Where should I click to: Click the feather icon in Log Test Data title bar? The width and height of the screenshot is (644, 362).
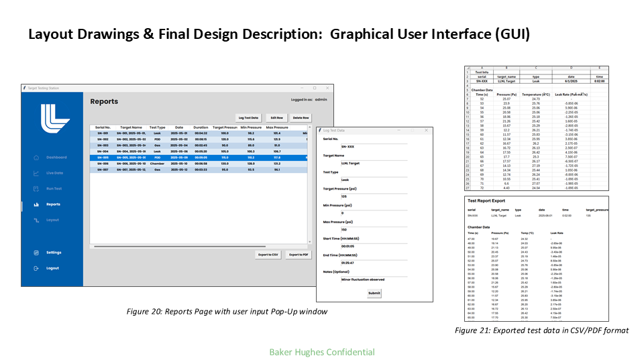pyautogui.click(x=320, y=130)
